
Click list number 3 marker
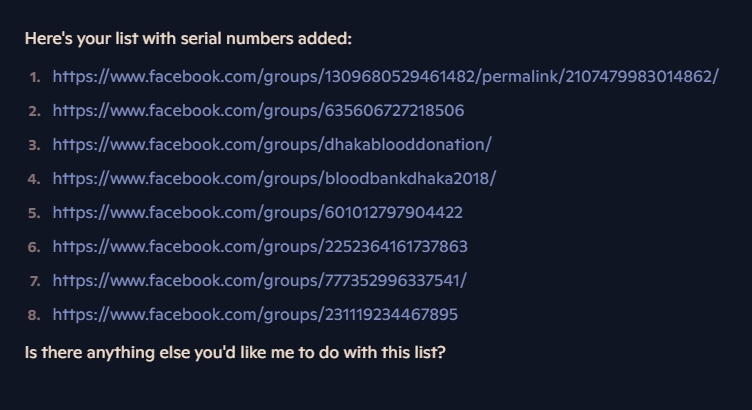coord(35,145)
